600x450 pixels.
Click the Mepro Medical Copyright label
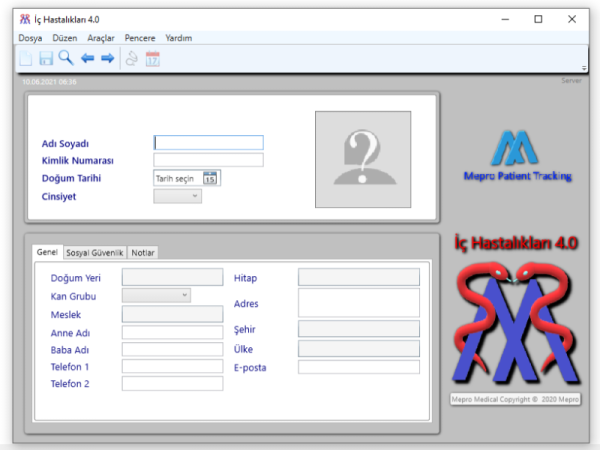(x=515, y=399)
